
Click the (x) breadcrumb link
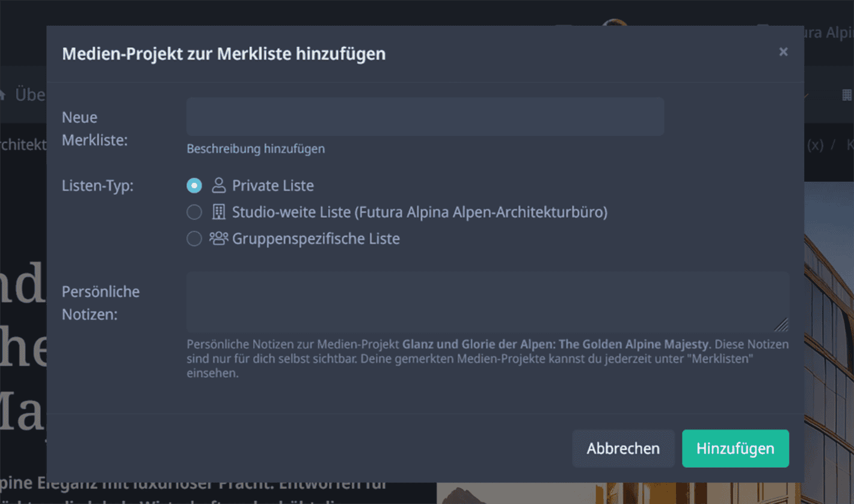(815, 145)
